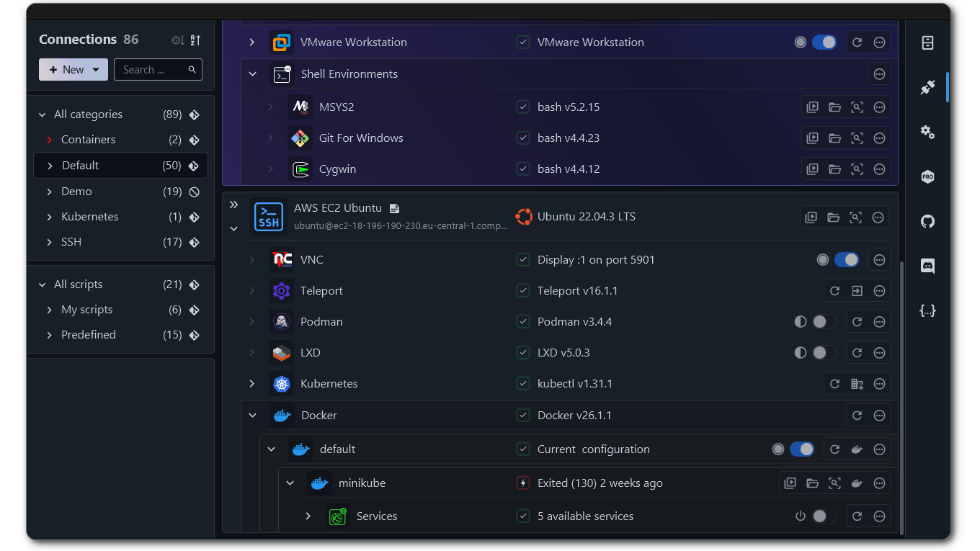Click the Cygwin shell environment name
Viewport: 980px width, 551px height.
click(x=338, y=169)
